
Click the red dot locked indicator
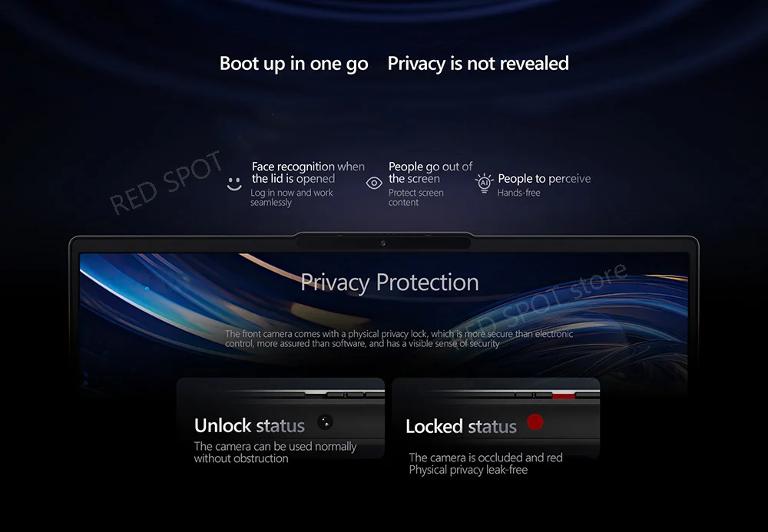click(535, 422)
